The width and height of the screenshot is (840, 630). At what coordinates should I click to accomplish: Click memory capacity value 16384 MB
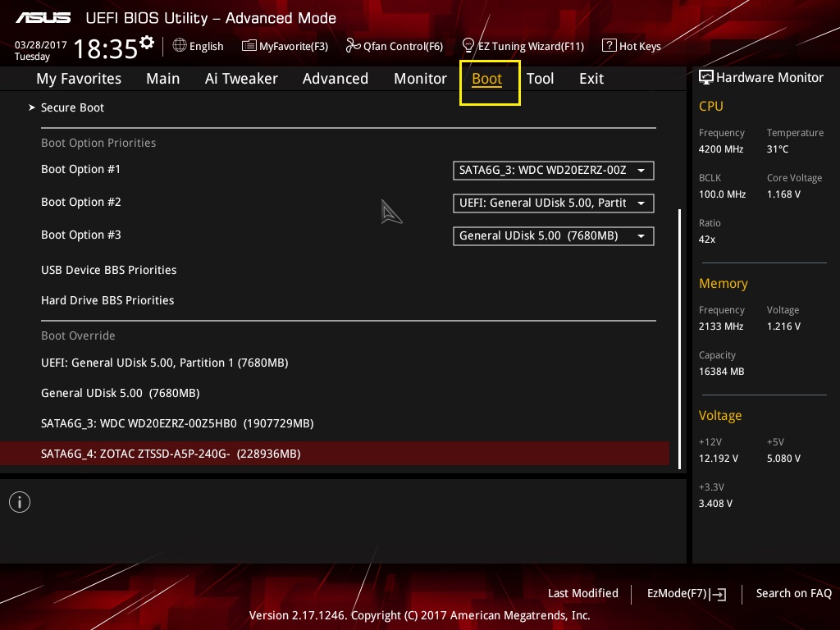[x=722, y=372]
